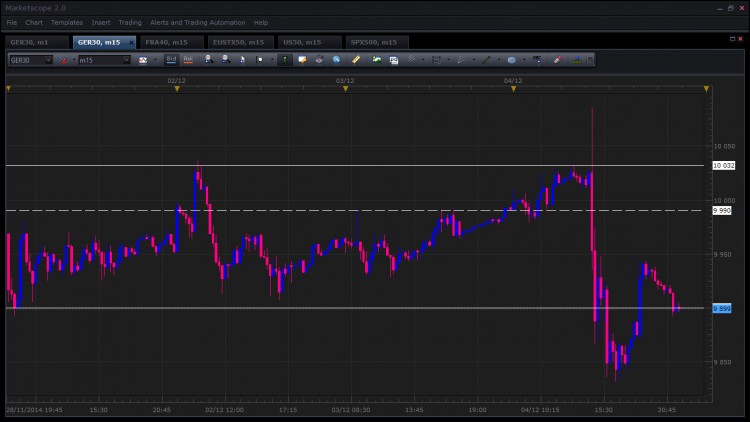
Task: Click the landscape picture icon
Action: coord(377,60)
